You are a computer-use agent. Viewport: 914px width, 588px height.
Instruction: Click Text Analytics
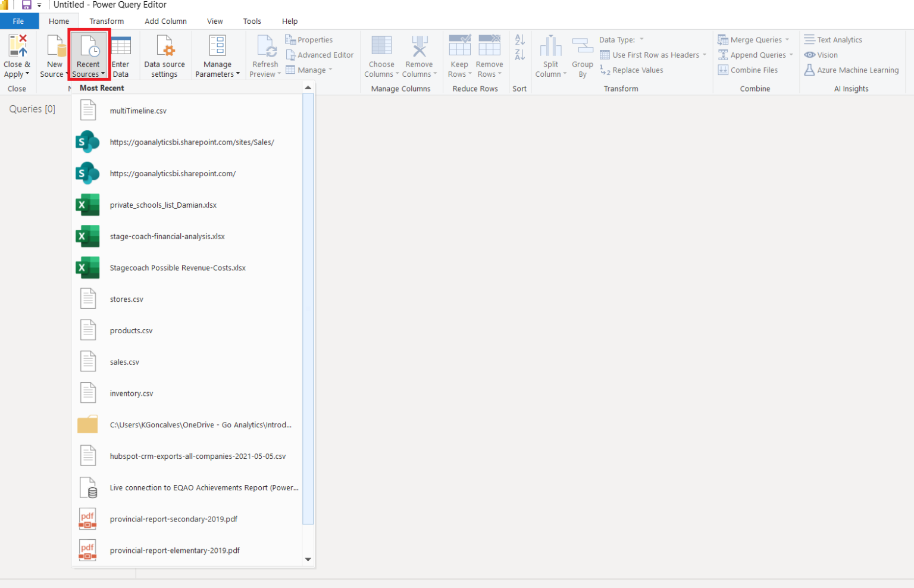tap(833, 40)
